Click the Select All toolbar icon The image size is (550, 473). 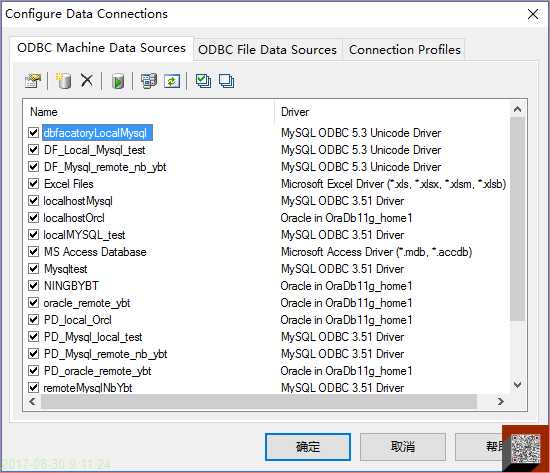click(x=203, y=81)
